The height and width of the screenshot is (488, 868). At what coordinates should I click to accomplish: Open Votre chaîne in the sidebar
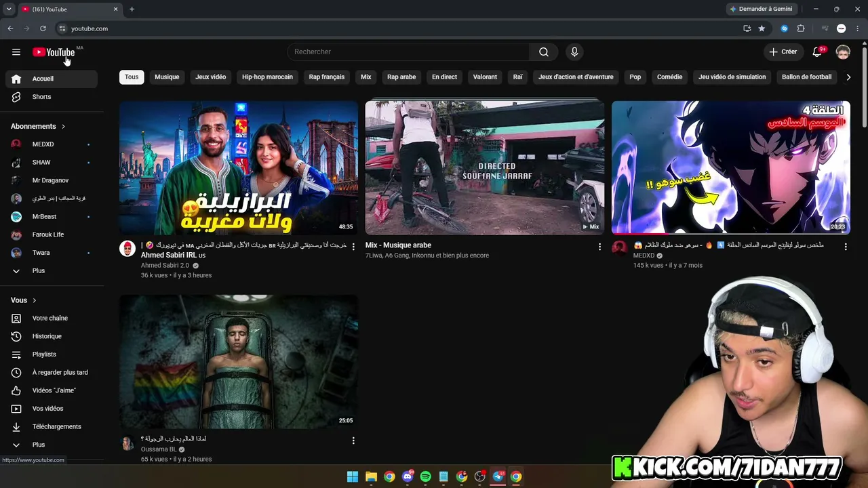click(52, 319)
